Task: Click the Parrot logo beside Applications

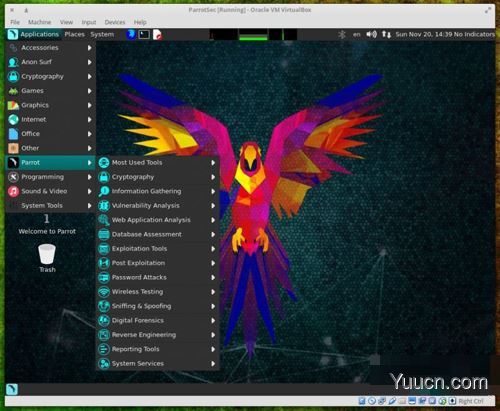Action: pos(13,34)
